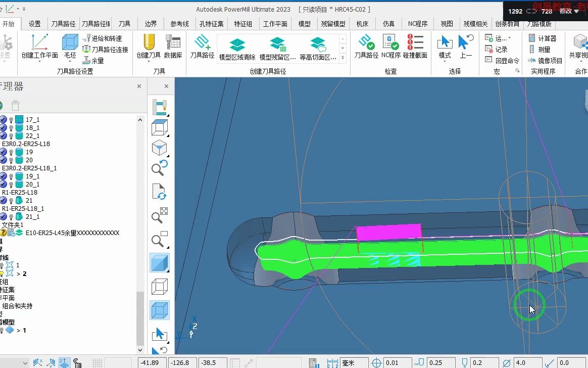This screenshot has width=588, height=368.
Task: Click the units 毫米 field
Action: [x=354, y=363]
